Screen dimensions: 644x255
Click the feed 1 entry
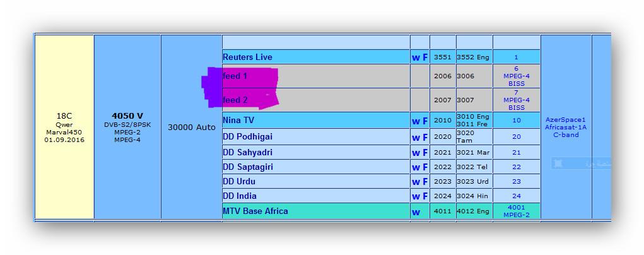click(x=235, y=76)
